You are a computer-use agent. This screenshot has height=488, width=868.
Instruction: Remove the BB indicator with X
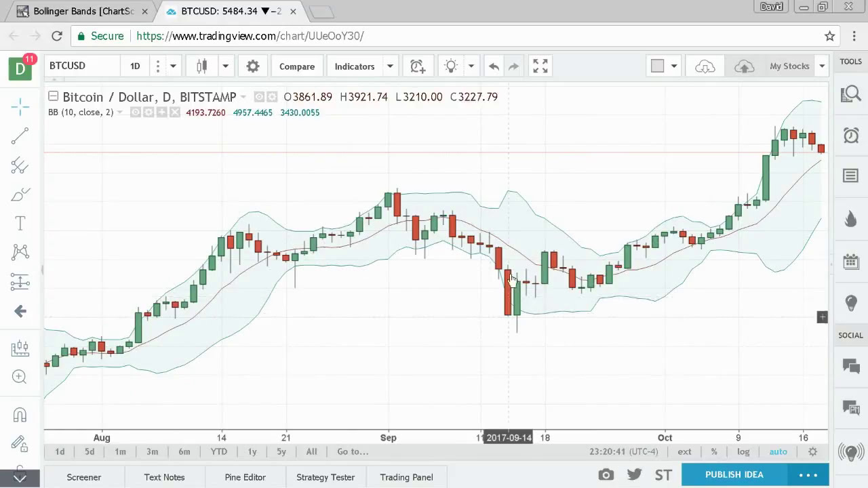coord(174,113)
